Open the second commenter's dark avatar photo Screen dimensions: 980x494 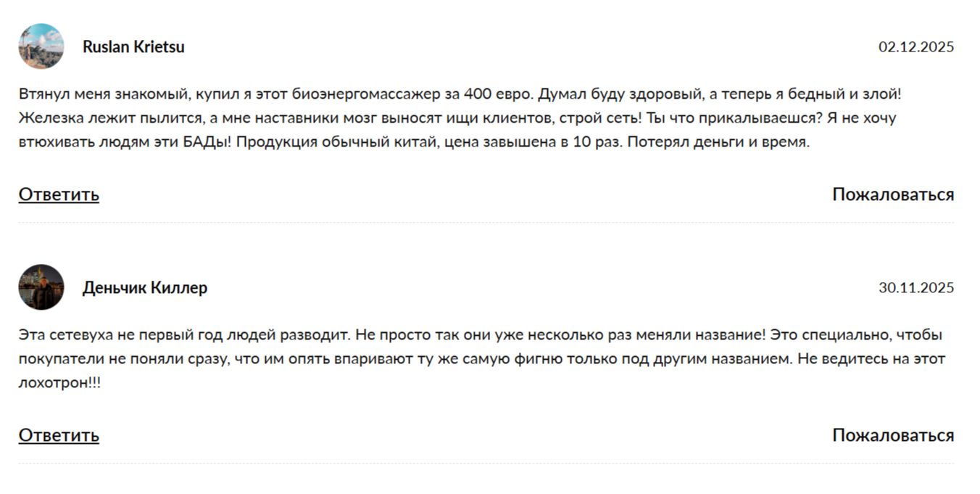coord(42,287)
